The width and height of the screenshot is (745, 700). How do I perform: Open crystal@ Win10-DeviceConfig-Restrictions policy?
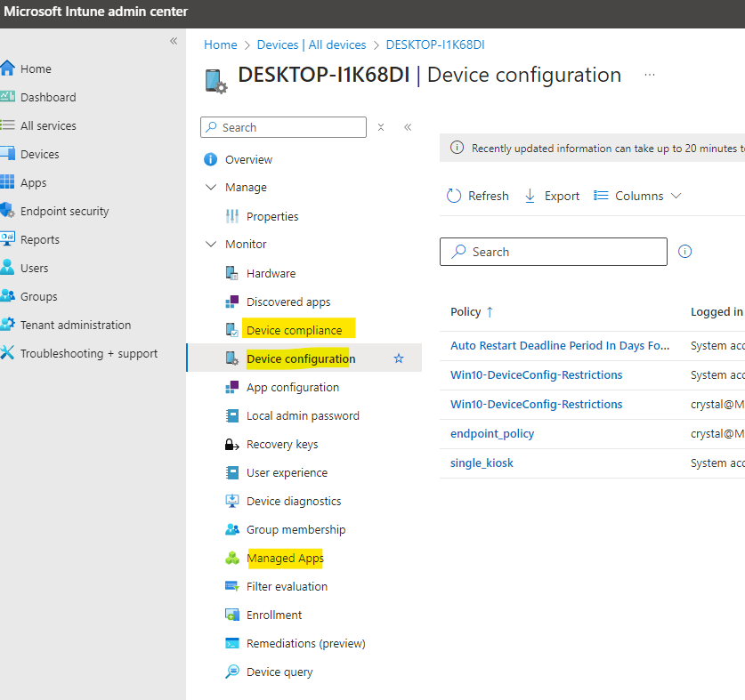(x=537, y=405)
